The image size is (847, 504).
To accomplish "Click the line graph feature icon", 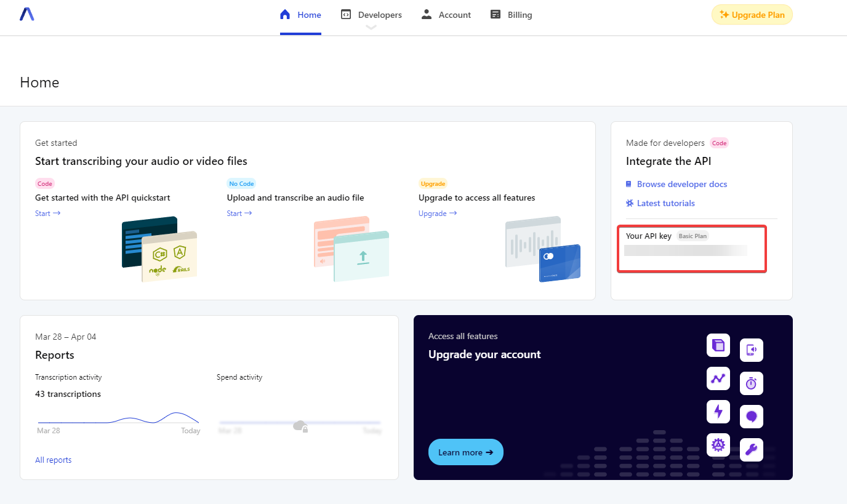I will coord(718,378).
